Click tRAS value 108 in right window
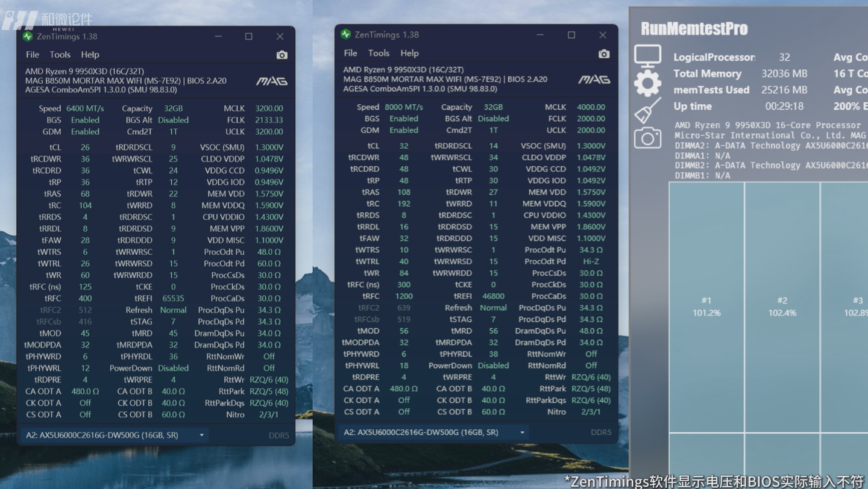The height and width of the screenshot is (489, 868). pyautogui.click(x=404, y=192)
